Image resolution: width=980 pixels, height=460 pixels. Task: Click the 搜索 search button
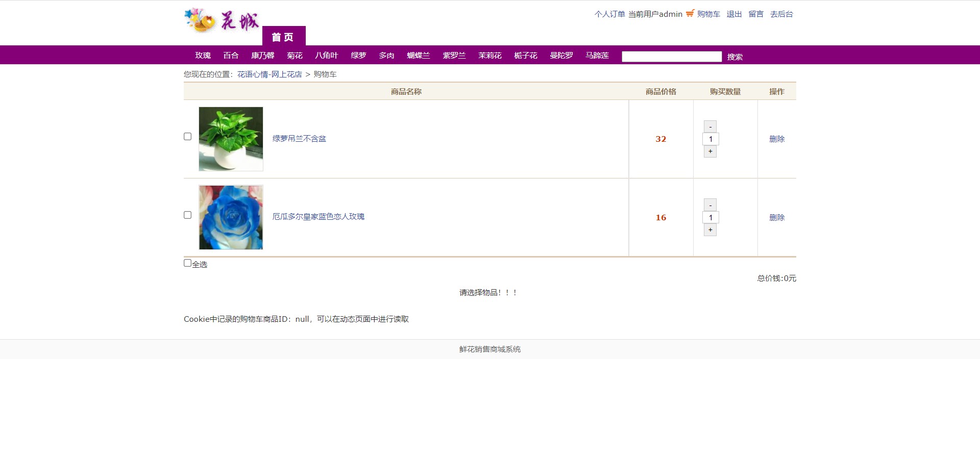(734, 57)
